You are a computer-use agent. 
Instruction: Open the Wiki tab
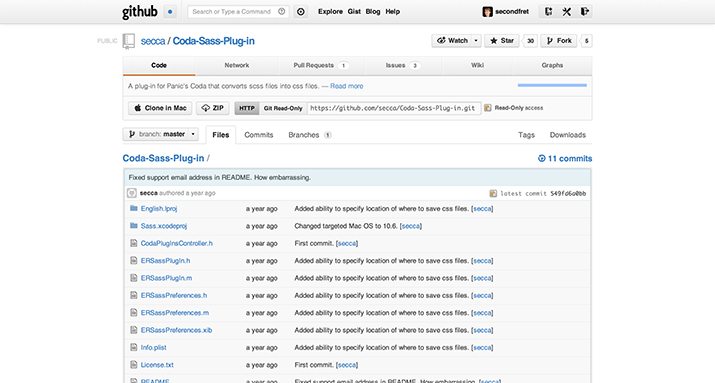477,66
